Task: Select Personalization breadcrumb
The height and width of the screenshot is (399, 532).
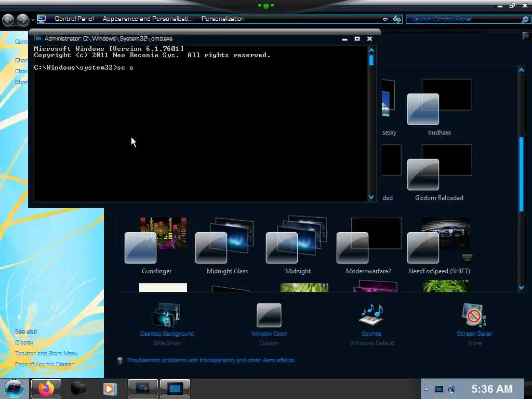Action: click(x=223, y=19)
